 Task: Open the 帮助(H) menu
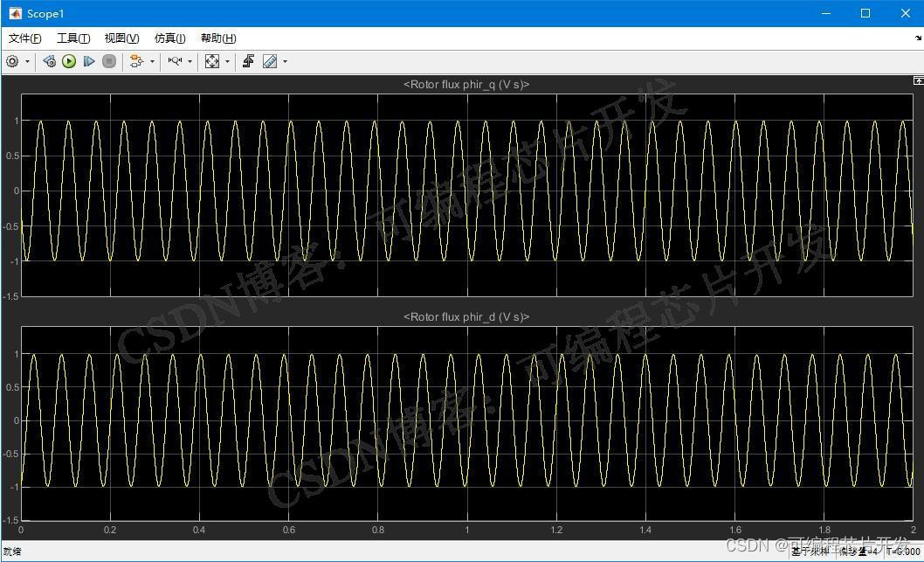(218, 38)
